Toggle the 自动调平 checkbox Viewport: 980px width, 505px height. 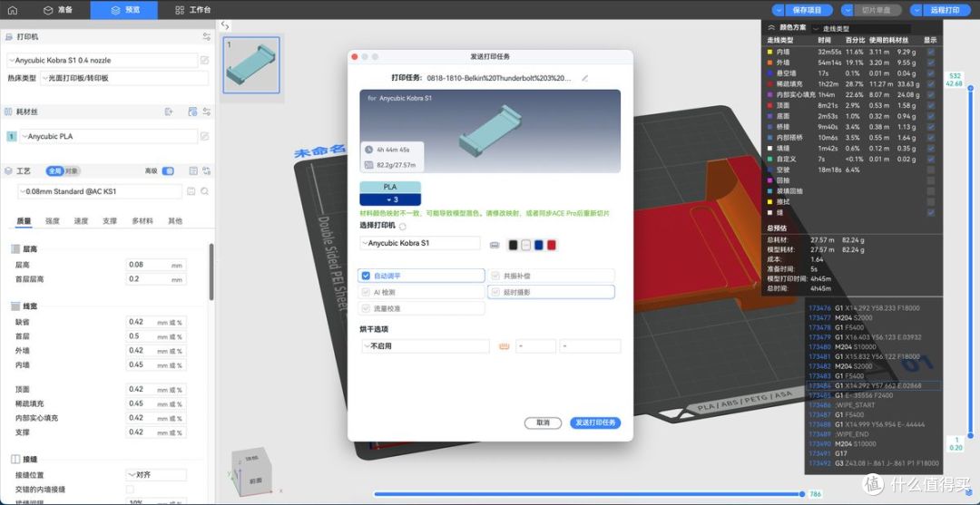point(367,276)
